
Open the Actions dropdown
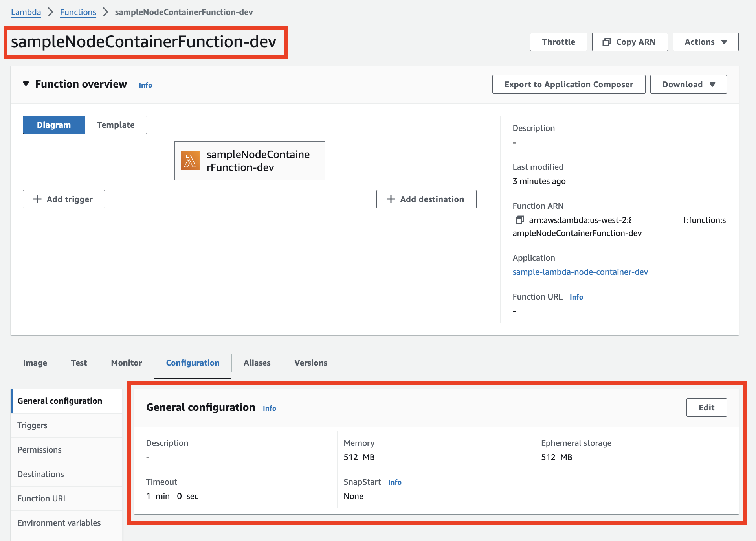click(x=705, y=42)
